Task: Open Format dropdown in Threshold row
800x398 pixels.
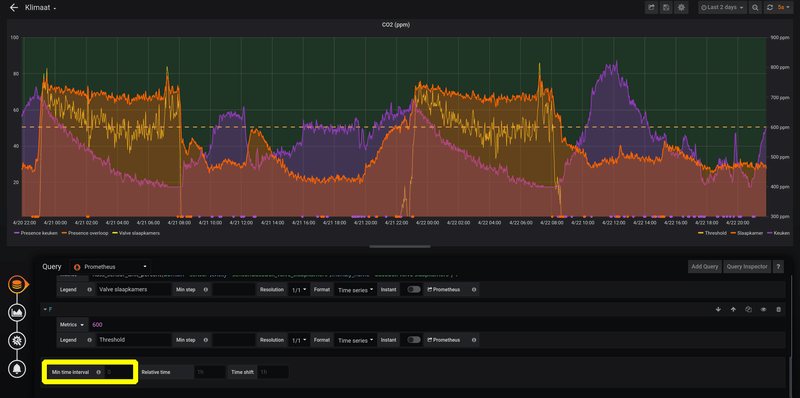Action: (x=355, y=340)
